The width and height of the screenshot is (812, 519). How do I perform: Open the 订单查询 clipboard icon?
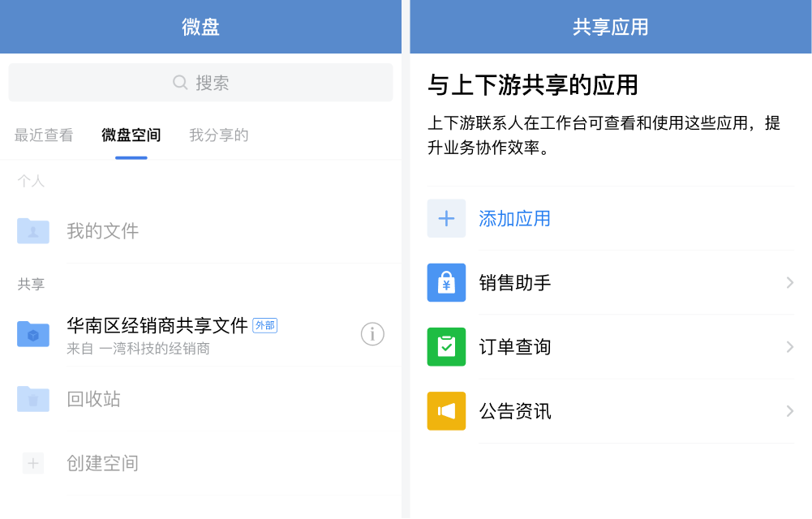(446, 347)
